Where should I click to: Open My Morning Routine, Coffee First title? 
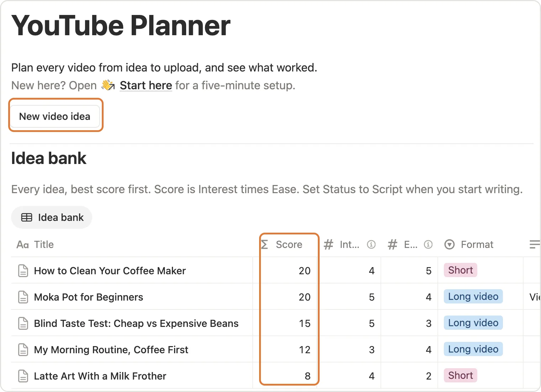coord(111,350)
